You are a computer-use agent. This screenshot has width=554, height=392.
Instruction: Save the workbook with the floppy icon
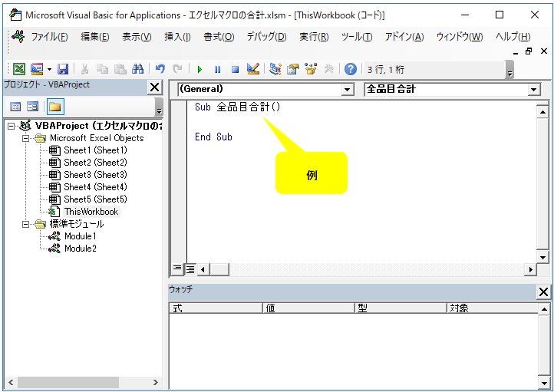[x=63, y=69]
